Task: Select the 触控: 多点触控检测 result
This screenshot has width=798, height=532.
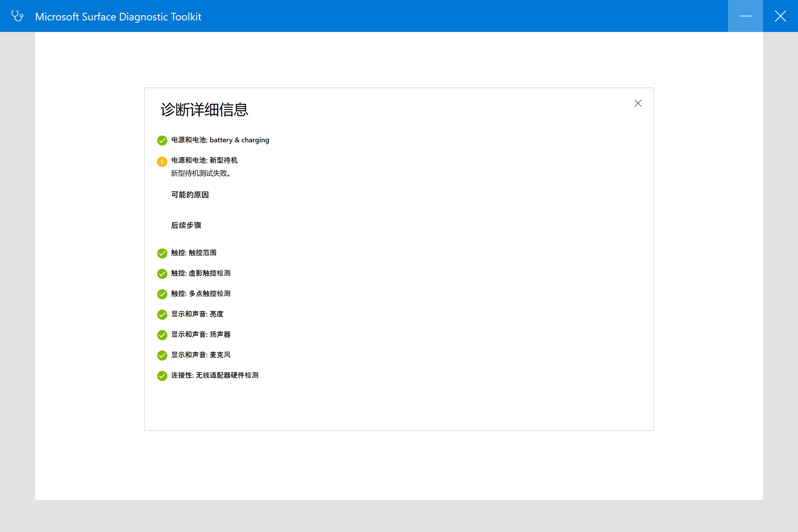Action: click(x=201, y=293)
